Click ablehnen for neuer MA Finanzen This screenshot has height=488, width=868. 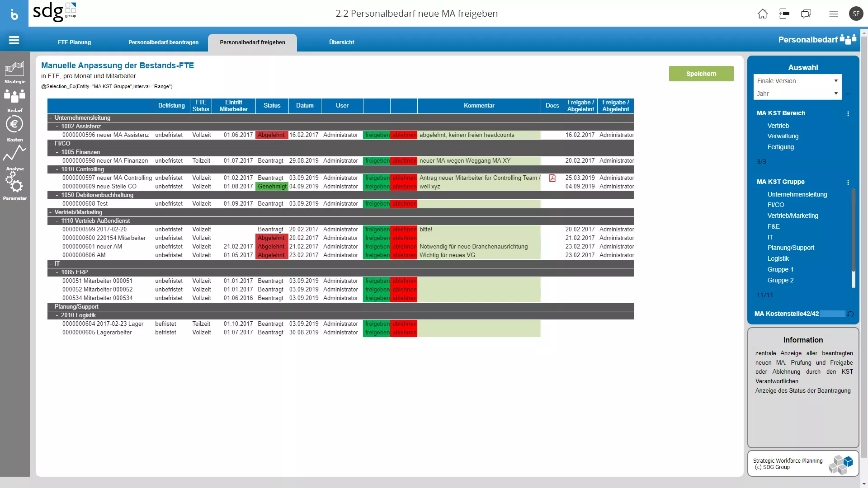(404, 161)
